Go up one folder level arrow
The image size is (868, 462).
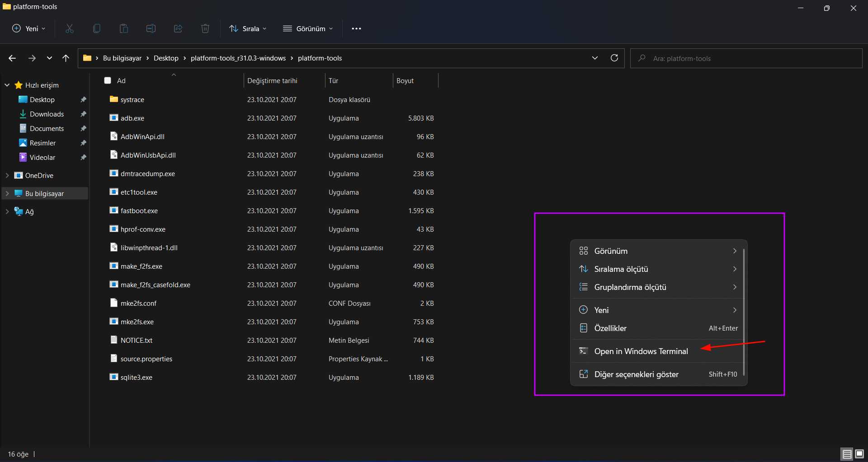pos(66,58)
